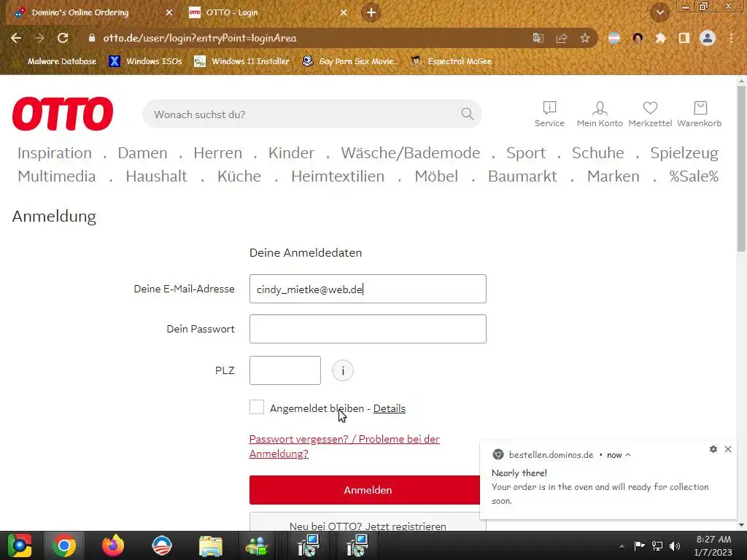Screen dimensions: 747x560
Task: Click the translate page icon
Action: tap(538, 38)
